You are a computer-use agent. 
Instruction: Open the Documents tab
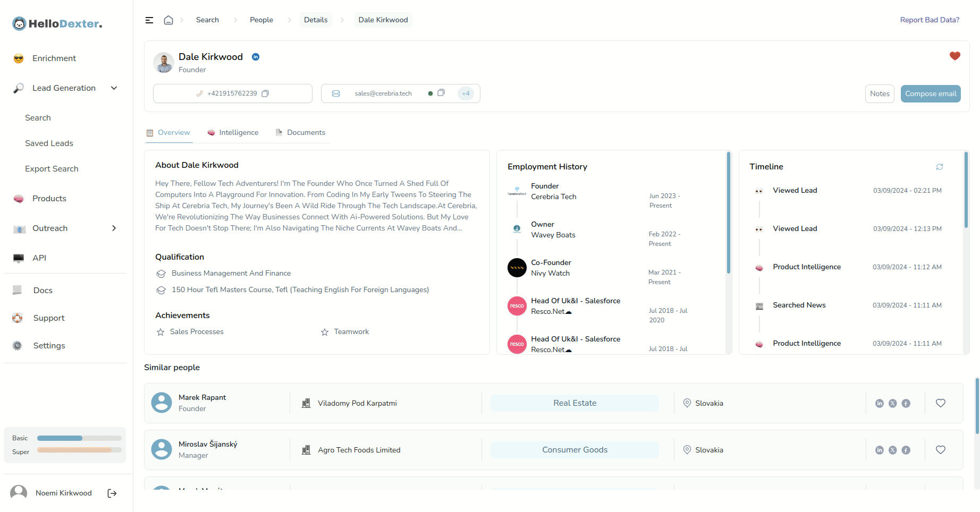click(300, 133)
